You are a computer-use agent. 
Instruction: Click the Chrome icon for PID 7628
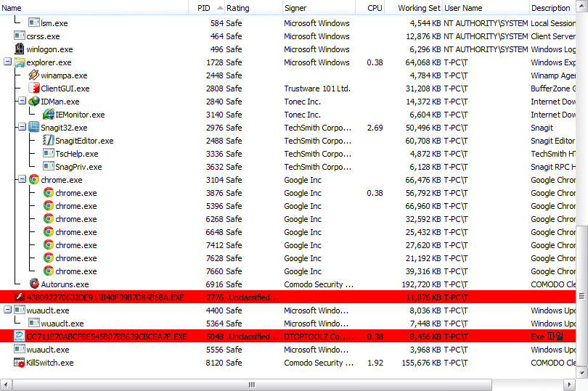(x=49, y=258)
